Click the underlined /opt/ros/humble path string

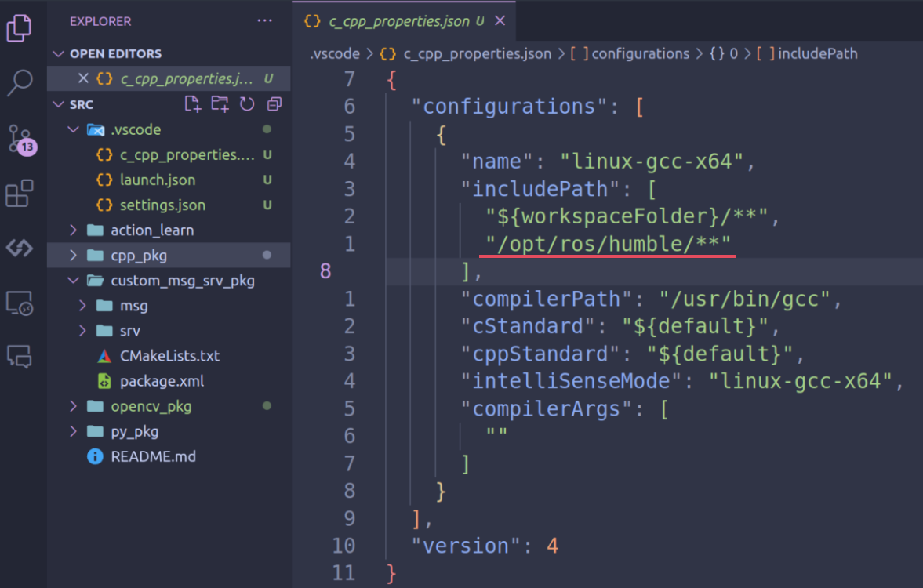[609, 244]
